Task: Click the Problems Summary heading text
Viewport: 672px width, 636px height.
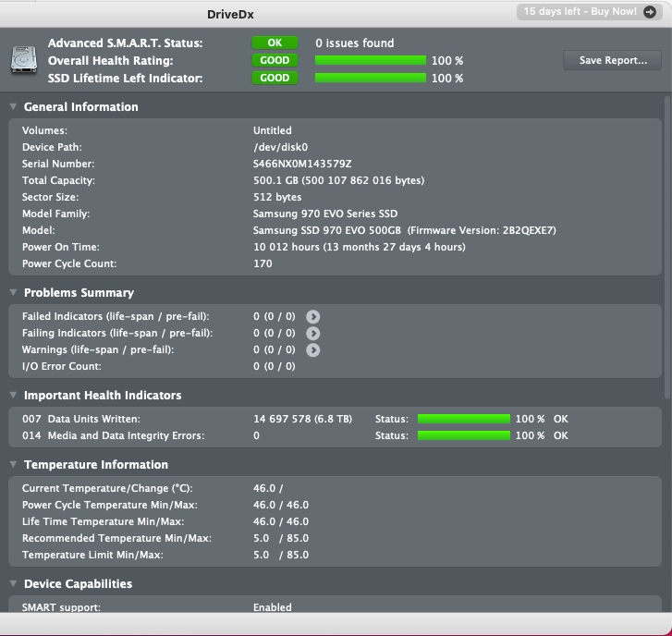Action: click(x=79, y=292)
